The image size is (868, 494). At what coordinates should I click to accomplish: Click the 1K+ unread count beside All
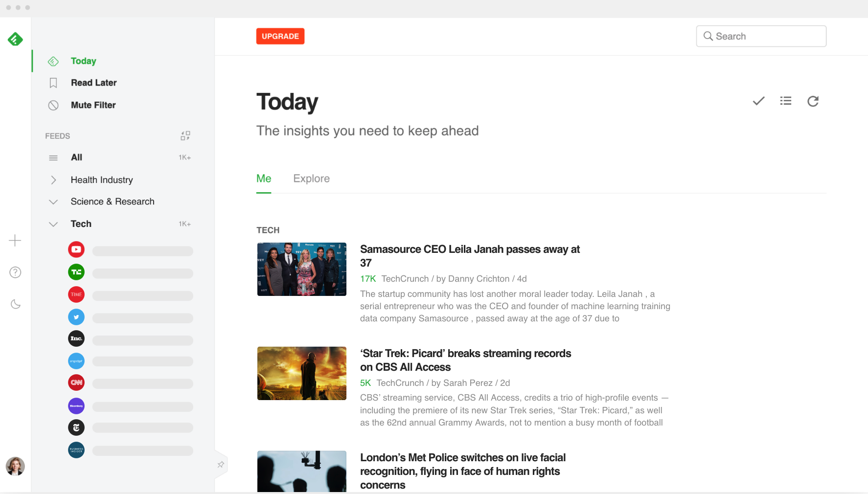point(184,157)
